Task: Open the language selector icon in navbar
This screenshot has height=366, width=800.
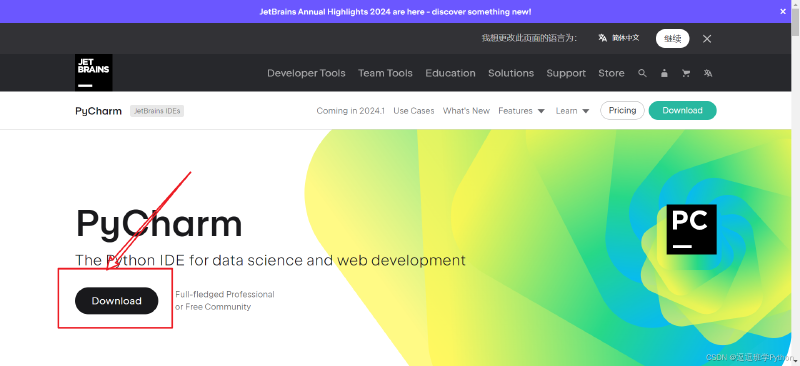Action: coord(708,73)
